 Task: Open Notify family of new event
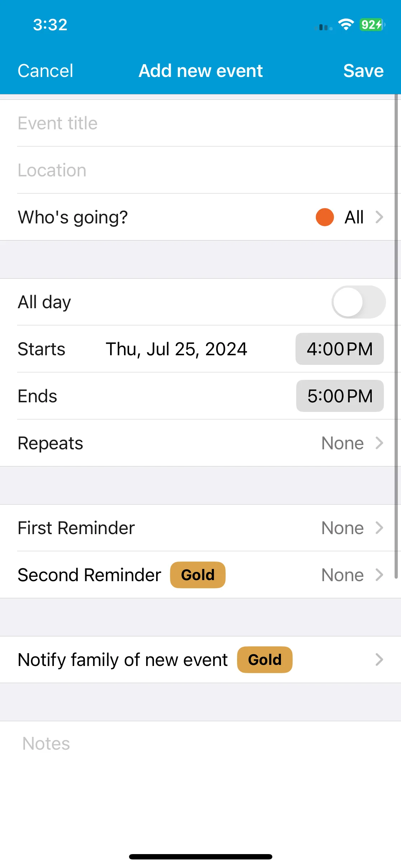pyautogui.click(x=200, y=660)
